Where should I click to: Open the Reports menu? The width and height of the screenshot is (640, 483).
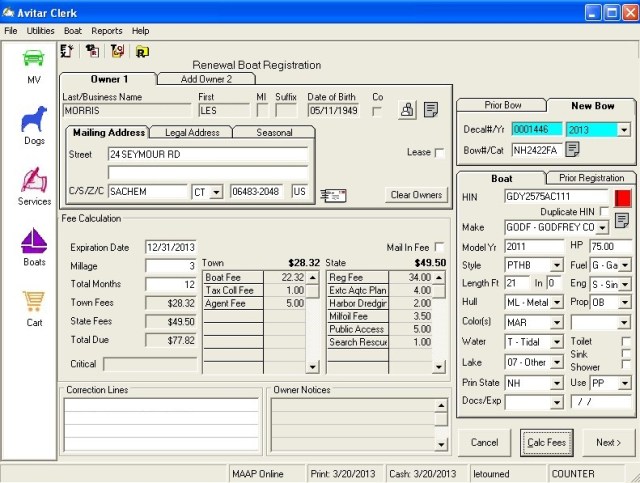click(106, 31)
